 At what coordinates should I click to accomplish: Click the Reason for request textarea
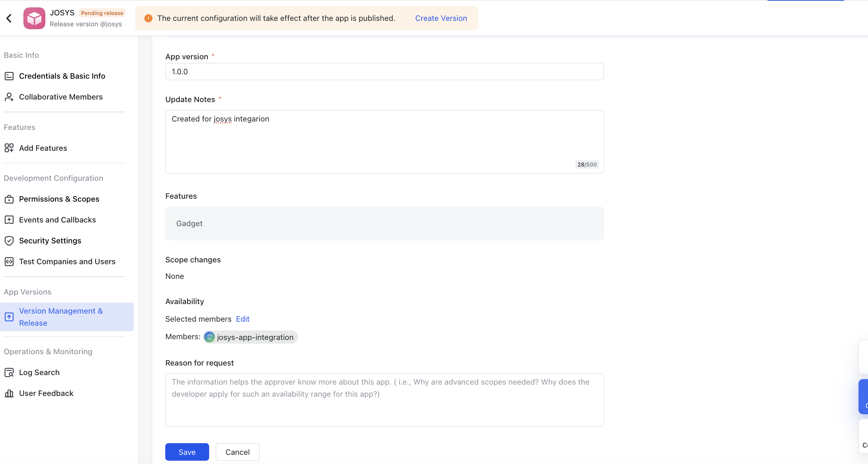coord(384,400)
